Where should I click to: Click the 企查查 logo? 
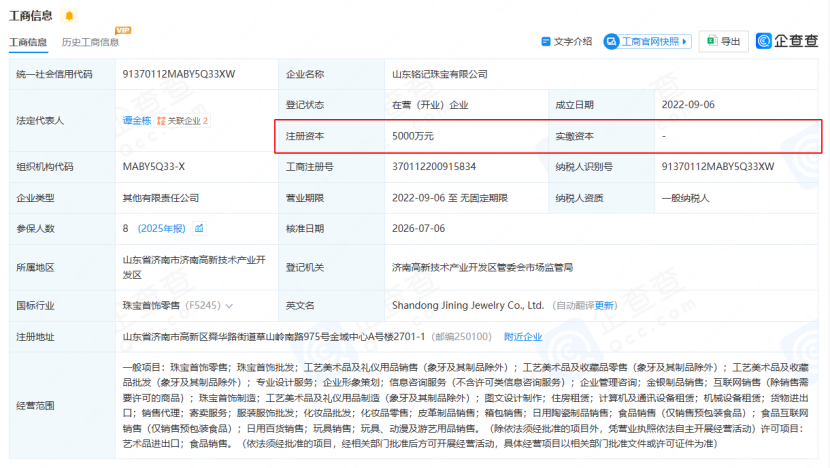coord(787,41)
